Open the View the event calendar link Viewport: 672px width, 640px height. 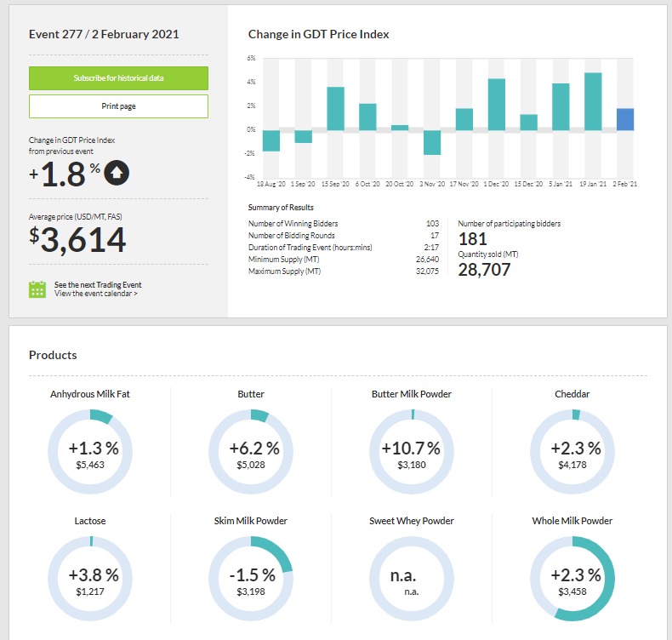(x=95, y=294)
